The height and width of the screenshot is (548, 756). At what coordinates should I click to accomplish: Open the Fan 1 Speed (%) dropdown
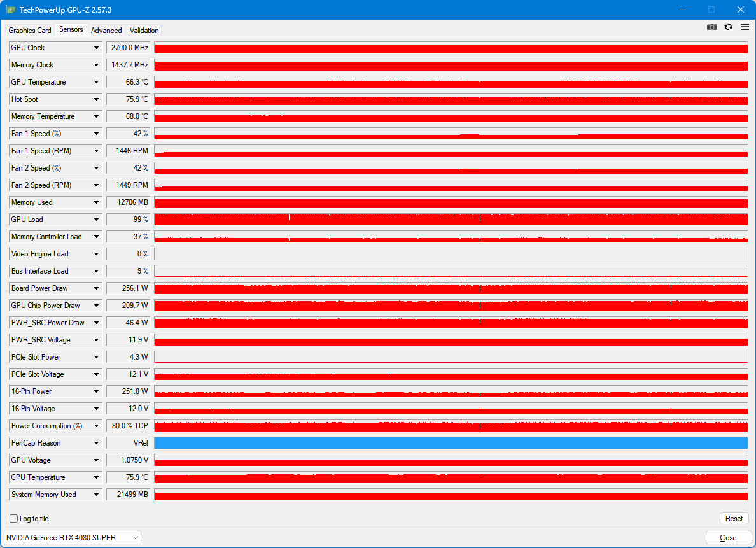tap(56, 134)
